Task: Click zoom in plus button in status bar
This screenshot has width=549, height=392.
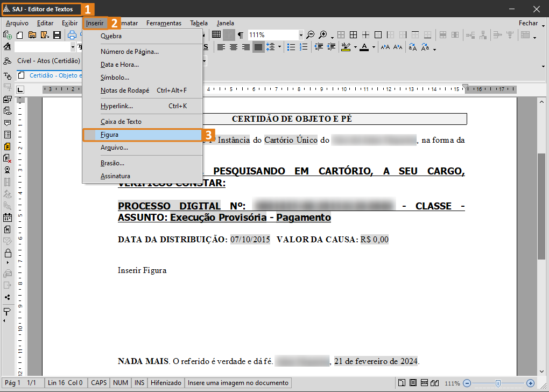Action: pyautogui.click(x=530, y=383)
